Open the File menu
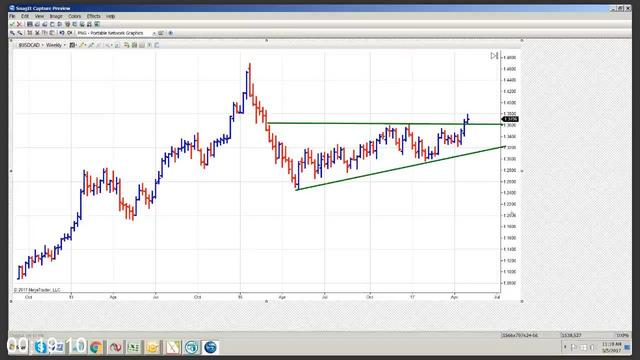 click(x=12, y=16)
